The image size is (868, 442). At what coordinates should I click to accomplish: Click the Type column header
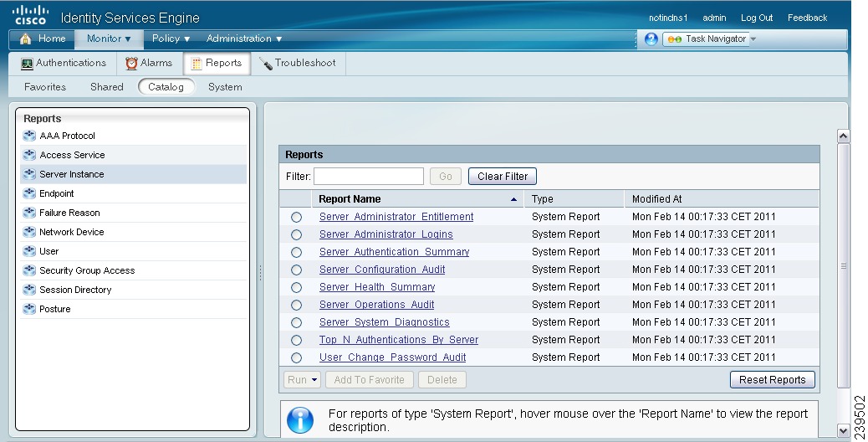click(x=574, y=199)
